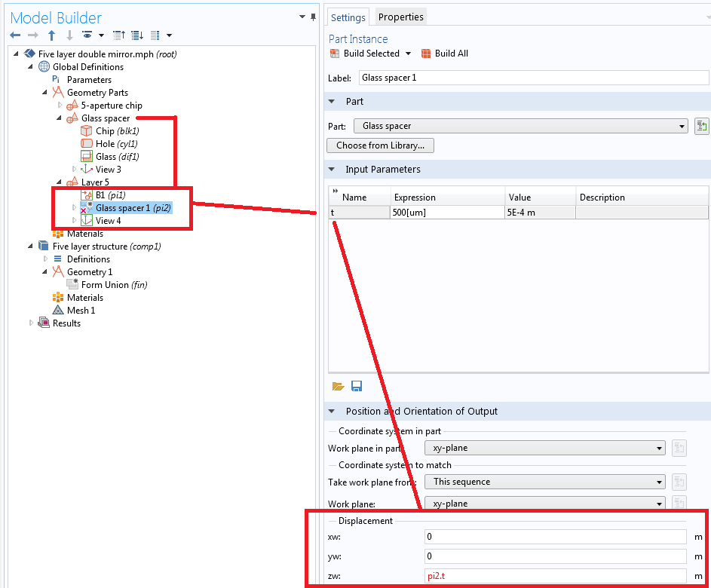Click the Move Up arrow icon
The height and width of the screenshot is (588, 711).
point(52,35)
